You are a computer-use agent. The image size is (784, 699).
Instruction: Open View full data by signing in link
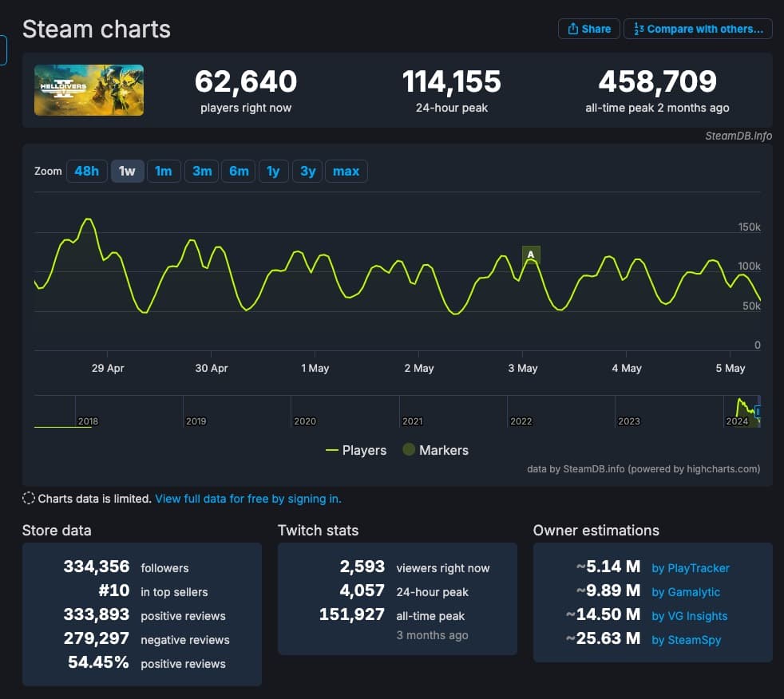click(248, 499)
